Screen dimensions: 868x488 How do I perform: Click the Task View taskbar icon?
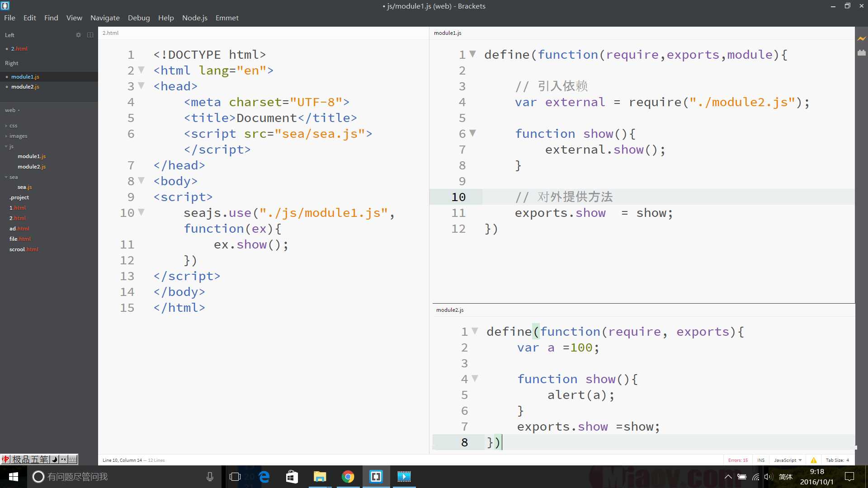(x=235, y=477)
